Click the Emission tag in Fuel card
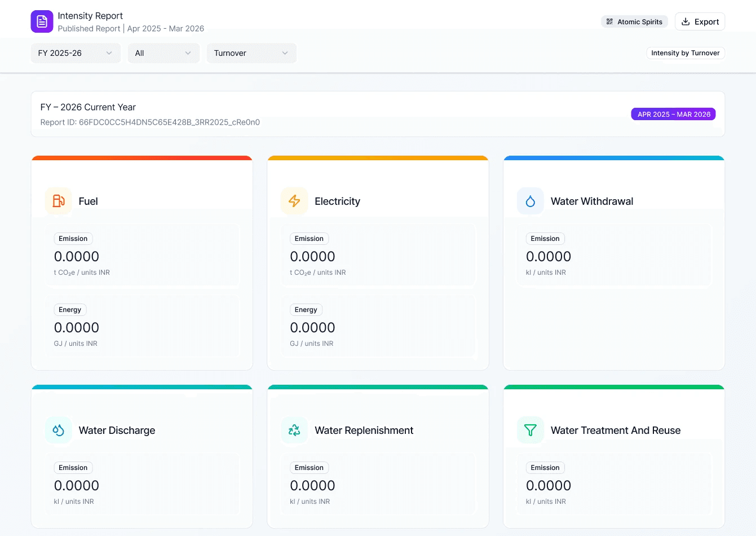The height and width of the screenshot is (536, 756). [73, 239]
